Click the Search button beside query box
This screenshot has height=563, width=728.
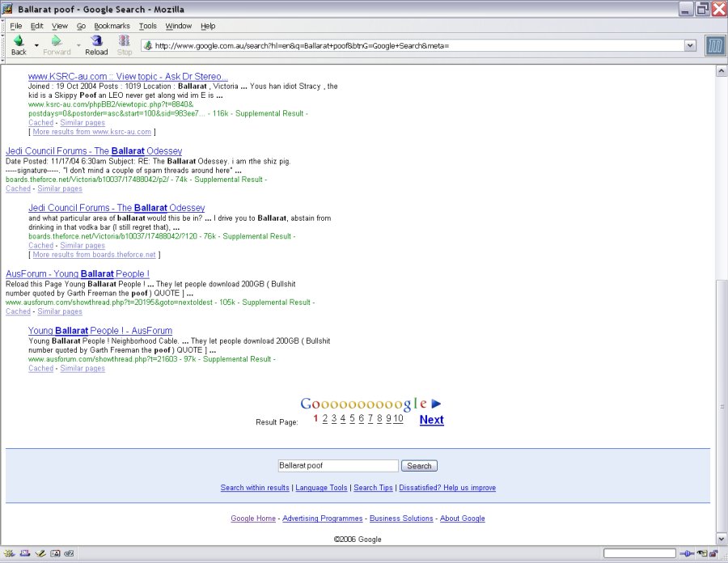tap(419, 466)
